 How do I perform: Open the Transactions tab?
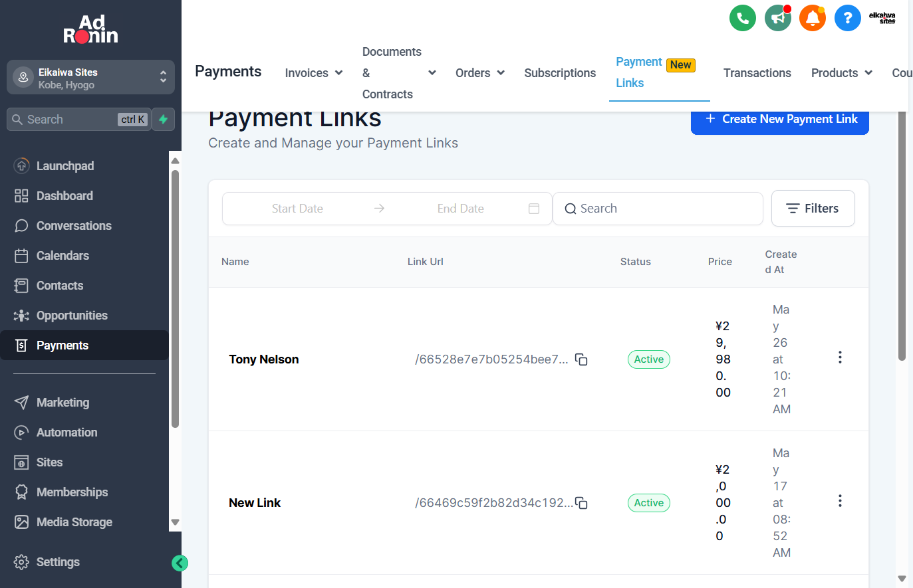click(757, 73)
